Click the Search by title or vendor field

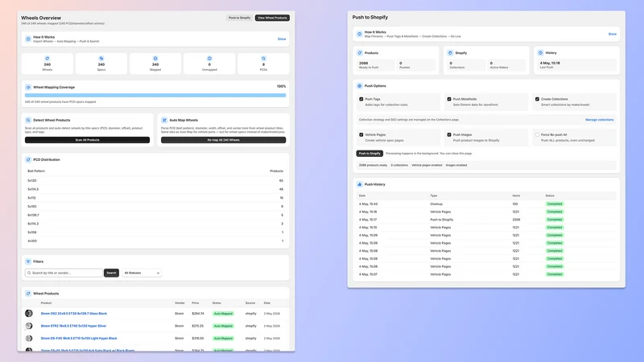pyautogui.click(x=64, y=273)
